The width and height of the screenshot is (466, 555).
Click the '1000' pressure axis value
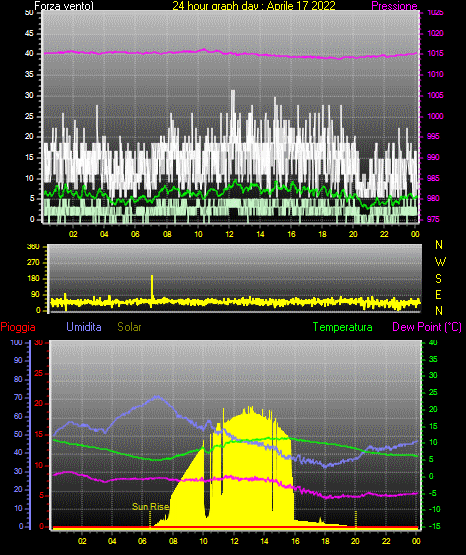[x=435, y=116]
